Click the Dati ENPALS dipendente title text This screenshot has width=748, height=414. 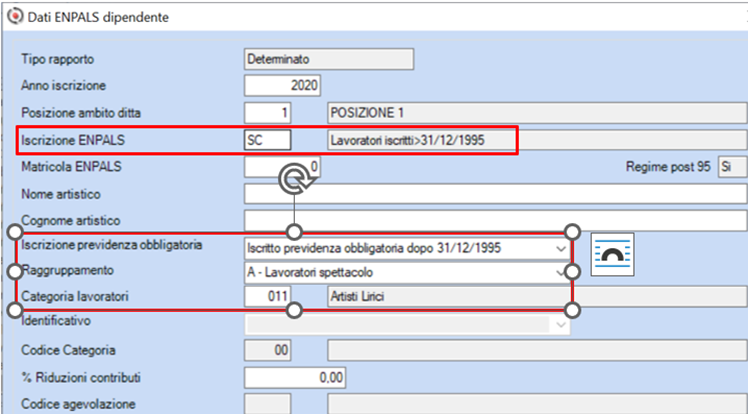(98, 18)
